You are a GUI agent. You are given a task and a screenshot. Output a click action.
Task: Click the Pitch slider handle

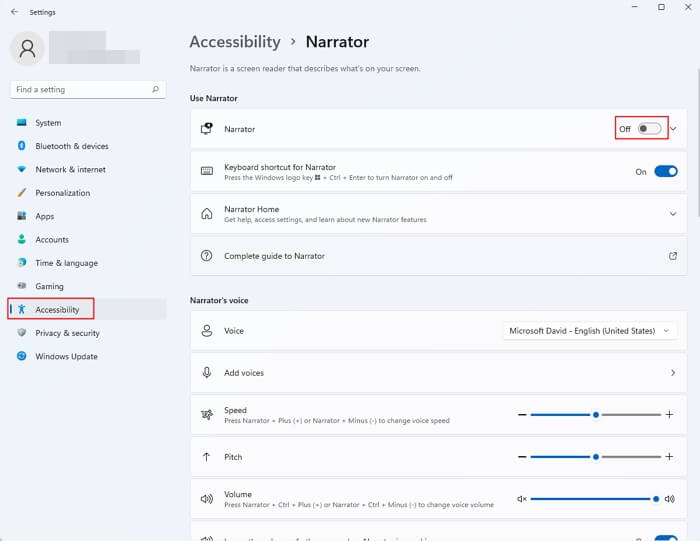click(x=596, y=457)
